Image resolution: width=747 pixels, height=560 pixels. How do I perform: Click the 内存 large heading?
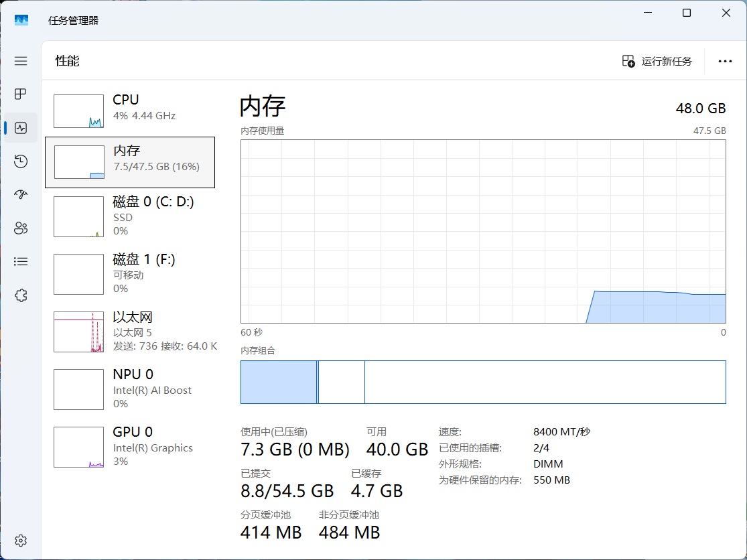point(263,106)
